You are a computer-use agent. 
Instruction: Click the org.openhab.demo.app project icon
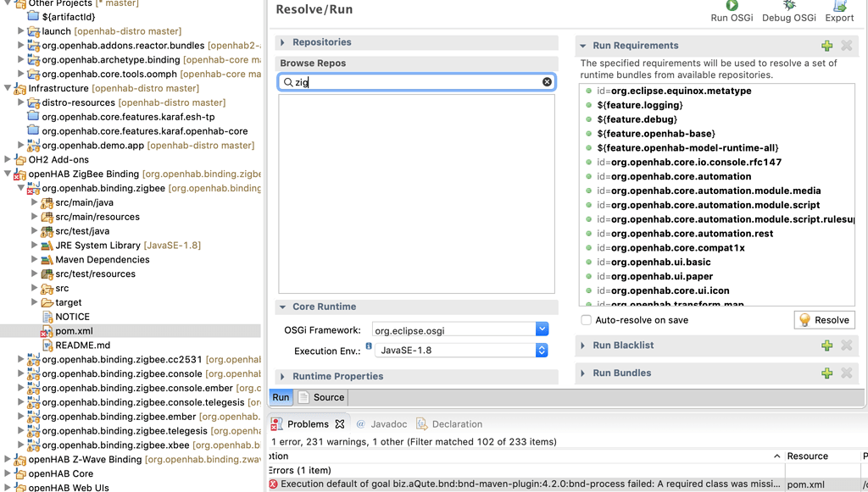(x=33, y=146)
